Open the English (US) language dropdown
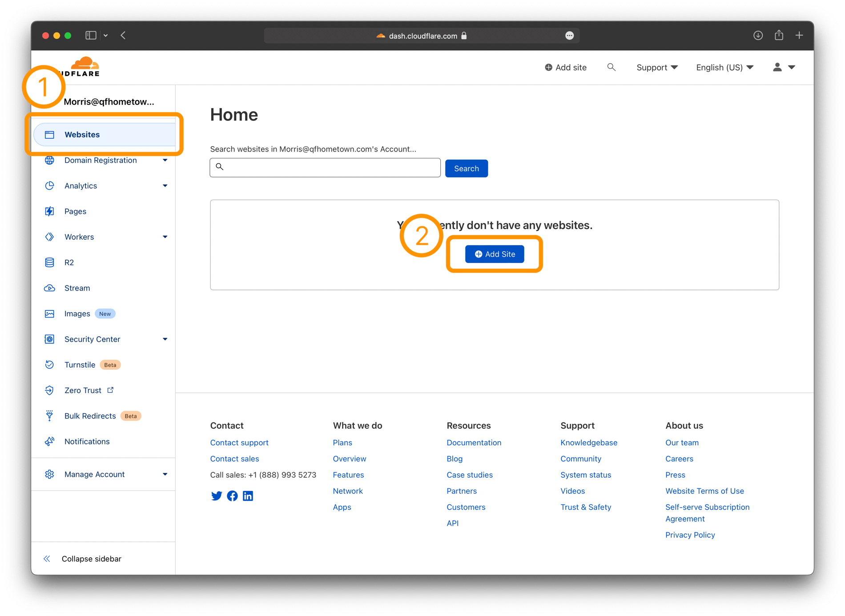845x616 pixels. point(724,67)
